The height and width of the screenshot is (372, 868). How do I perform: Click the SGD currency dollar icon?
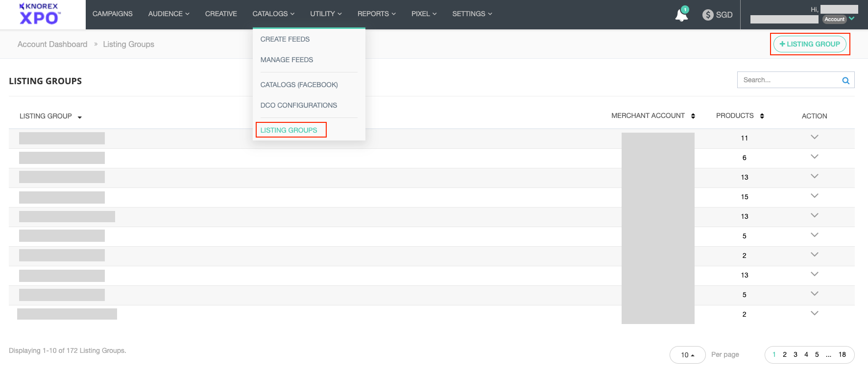point(707,15)
